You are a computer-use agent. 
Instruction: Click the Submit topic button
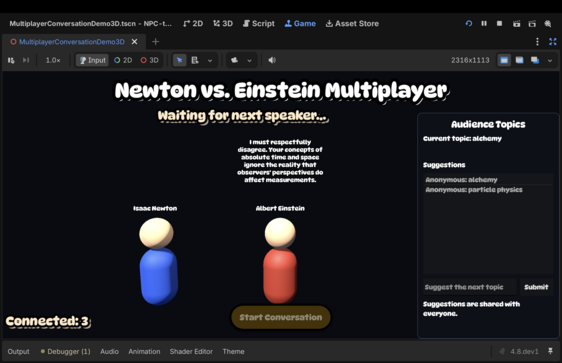[536, 287]
